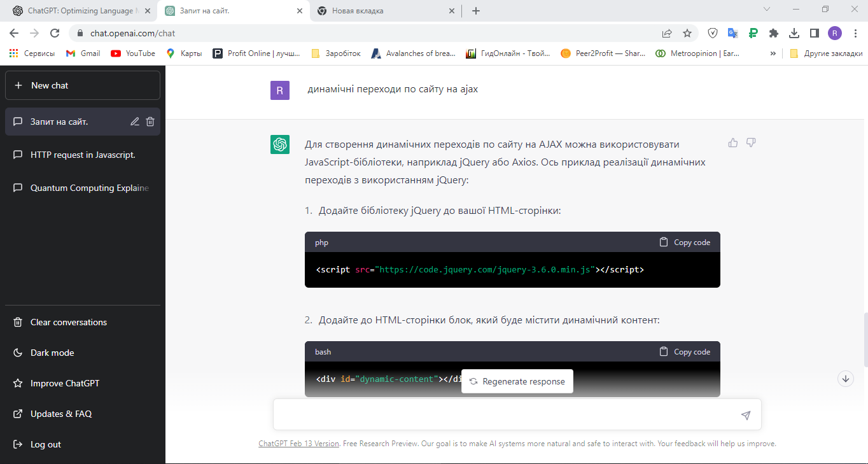The width and height of the screenshot is (868, 464).
Task: Click the edit pencil icon for current chat
Action: point(135,122)
